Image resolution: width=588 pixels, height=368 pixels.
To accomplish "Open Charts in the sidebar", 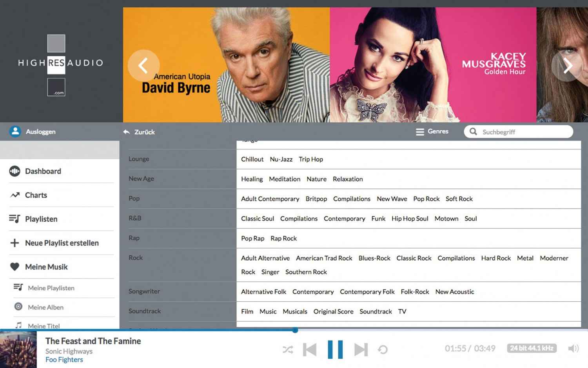I will point(36,195).
